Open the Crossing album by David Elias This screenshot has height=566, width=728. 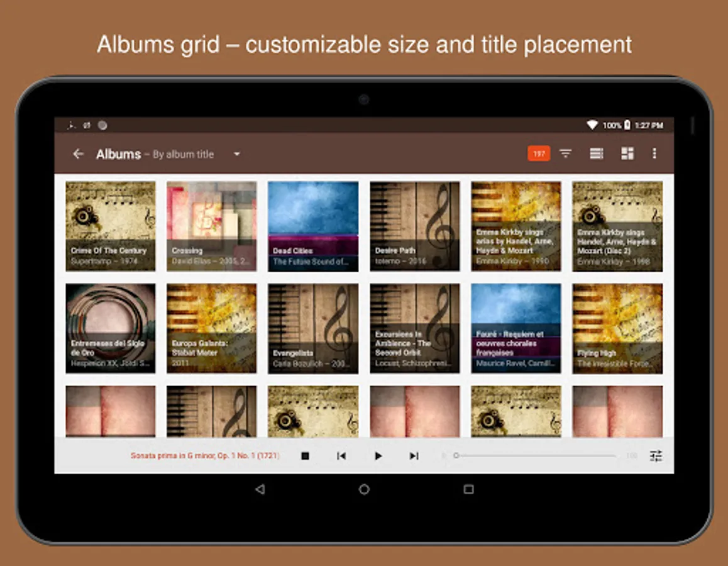point(212,226)
